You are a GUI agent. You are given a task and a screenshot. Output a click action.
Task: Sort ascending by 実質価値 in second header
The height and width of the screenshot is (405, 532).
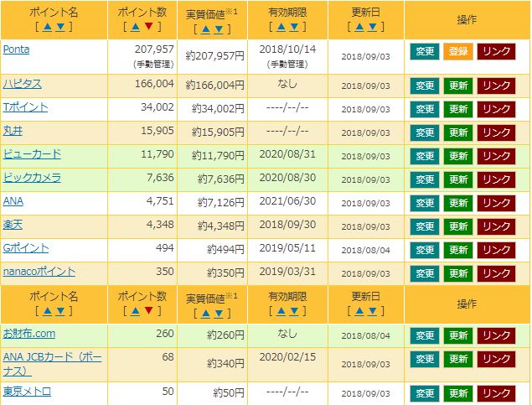pos(206,314)
